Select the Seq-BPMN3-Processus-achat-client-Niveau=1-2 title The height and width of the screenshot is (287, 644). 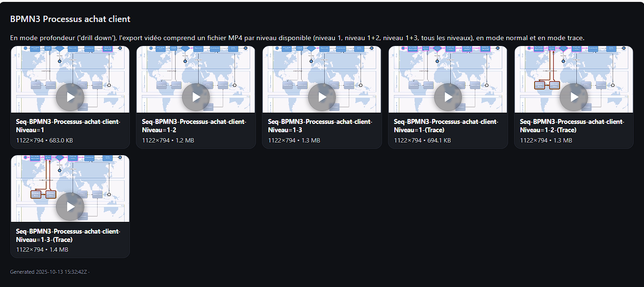(194, 126)
